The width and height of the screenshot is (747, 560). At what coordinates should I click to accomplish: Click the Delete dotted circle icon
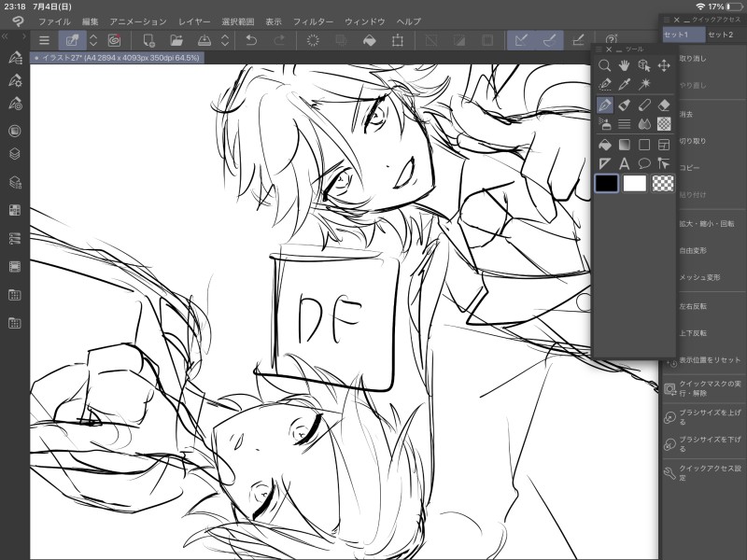click(313, 40)
